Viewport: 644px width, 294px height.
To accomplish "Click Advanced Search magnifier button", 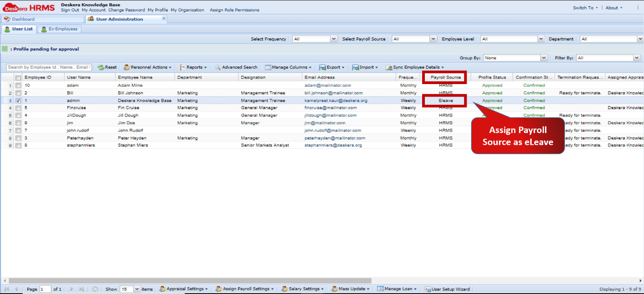I will pos(236,67).
